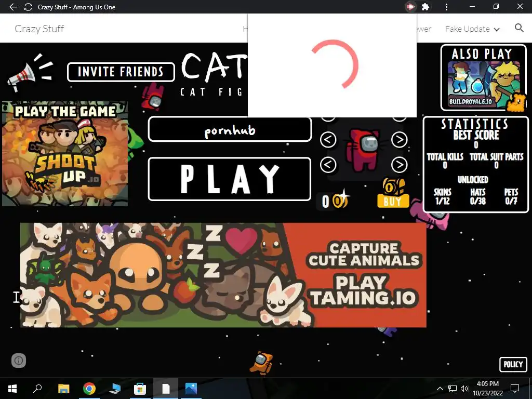
Task: Open File Explorer from the taskbar
Action: [x=63, y=389]
